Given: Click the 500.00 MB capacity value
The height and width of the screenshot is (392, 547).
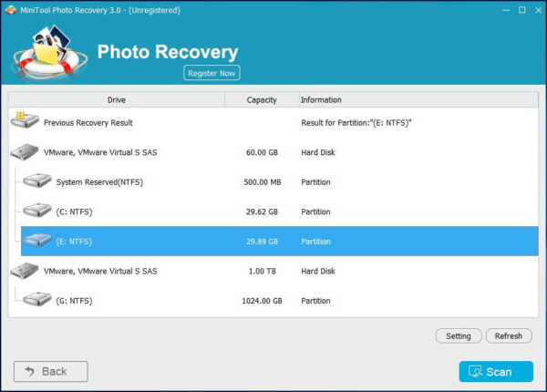Looking at the screenshot, I should (262, 182).
